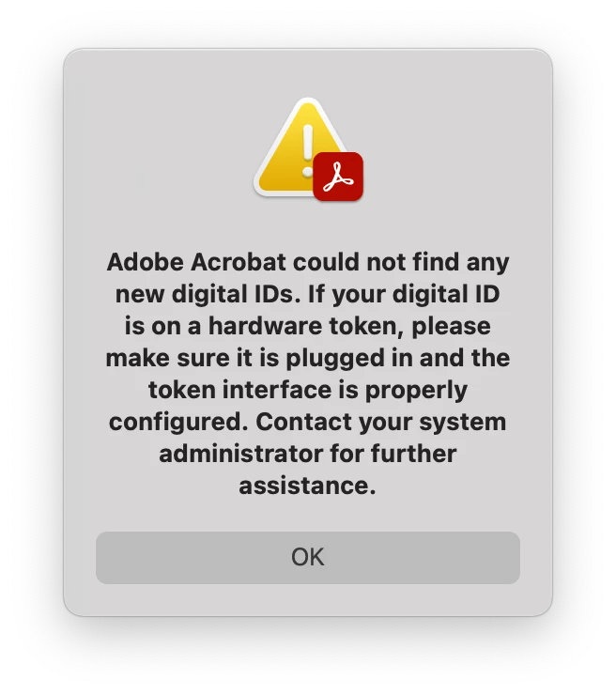Click the word 'administrator' in the message
The image size is (616, 695).
(x=241, y=454)
